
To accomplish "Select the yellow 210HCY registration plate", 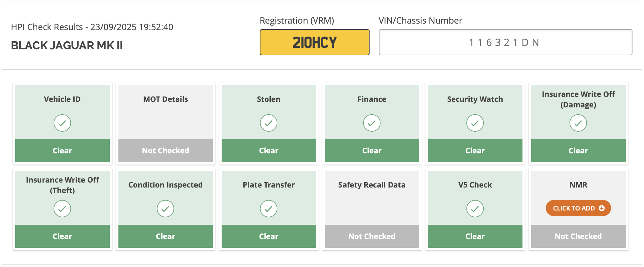I will point(315,42).
